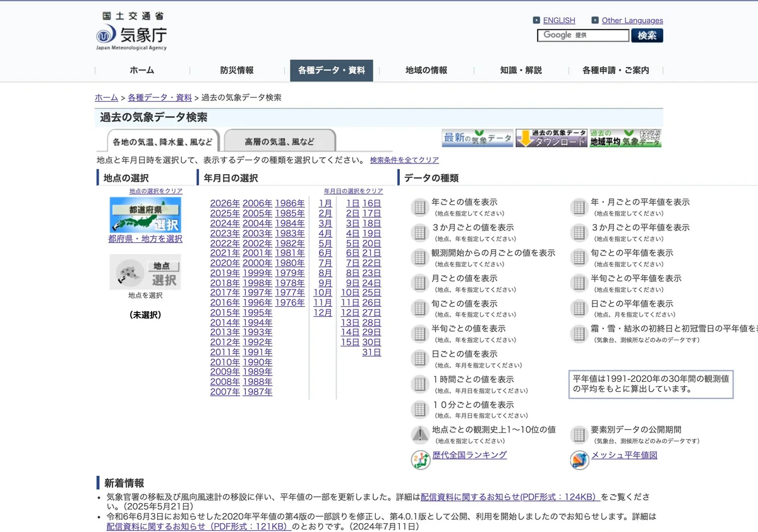Click the warning triangle icon beside 観測史上1〜10位の値
Screen dimensions: 758x532
point(420,434)
